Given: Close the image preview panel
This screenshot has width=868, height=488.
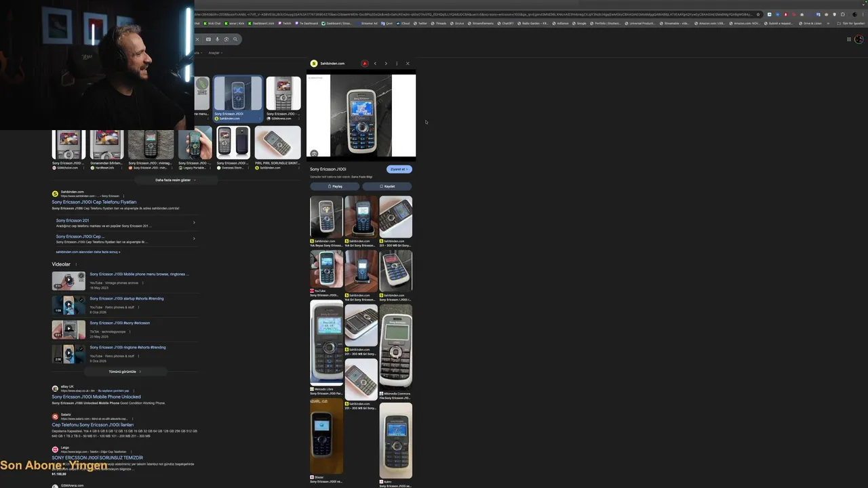Looking at the screenshot, I should click(408, 64).
